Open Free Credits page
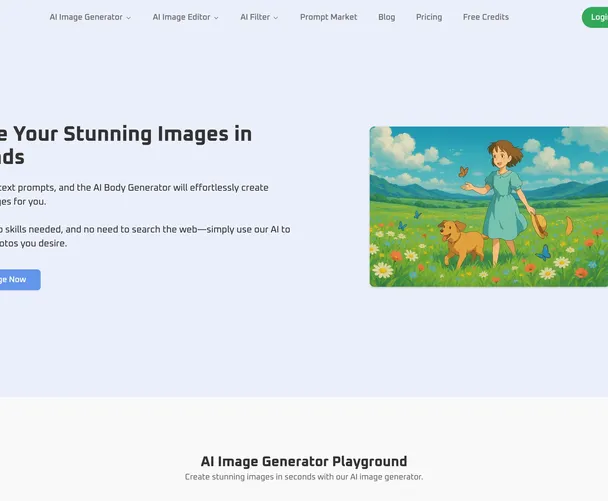The width and height of the screenshot is (608, 501). (x=485, y=17)
